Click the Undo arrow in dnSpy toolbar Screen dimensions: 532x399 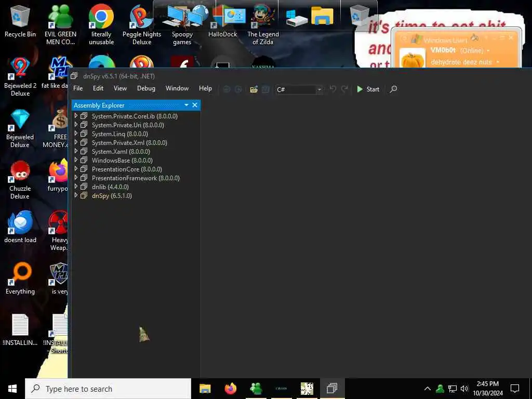[x=333, y=89]
